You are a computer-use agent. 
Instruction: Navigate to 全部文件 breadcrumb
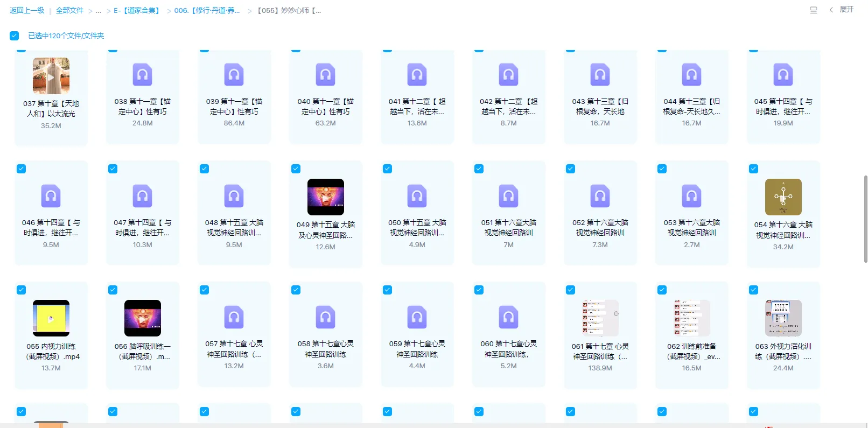(70, 10)
